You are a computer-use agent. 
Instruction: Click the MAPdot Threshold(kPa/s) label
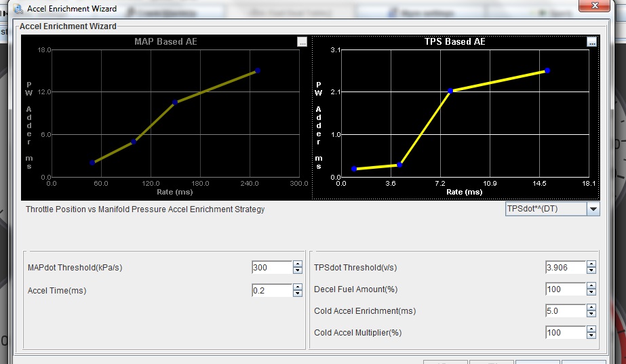click(75, 268)
